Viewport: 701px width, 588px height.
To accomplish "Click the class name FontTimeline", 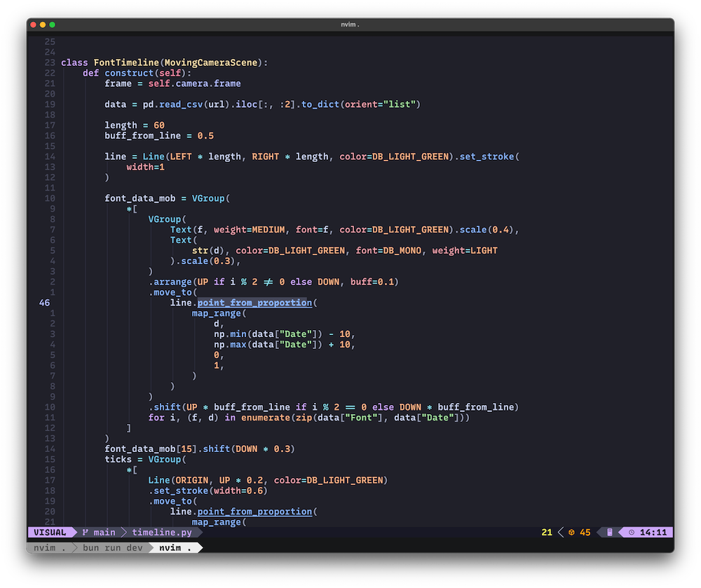I will [126, 62].
